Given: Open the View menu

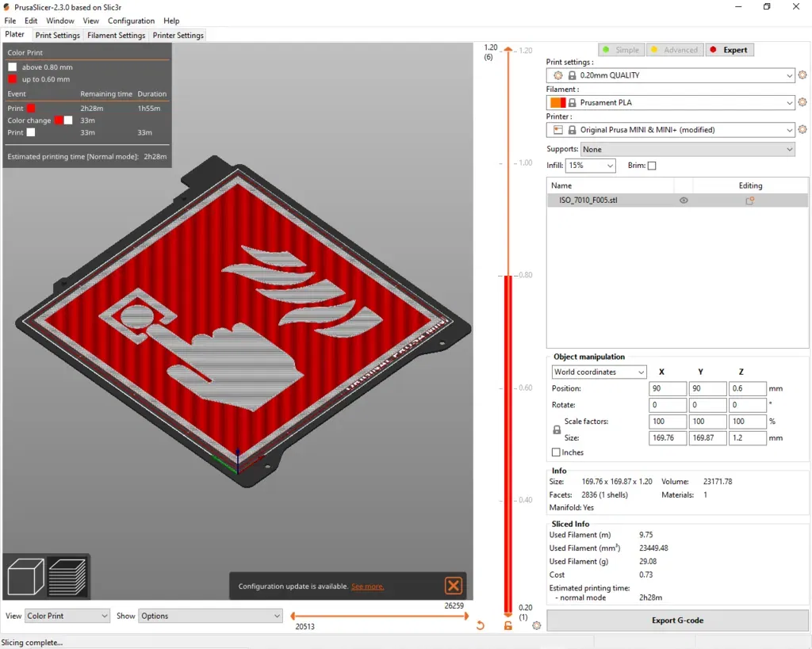Looking at the screenshot, I should tap(90, 21).
